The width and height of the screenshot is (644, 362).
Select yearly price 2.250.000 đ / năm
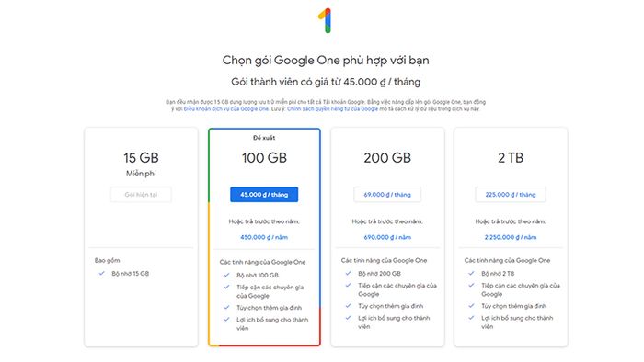pyautogui.click(x=511, y=237)
